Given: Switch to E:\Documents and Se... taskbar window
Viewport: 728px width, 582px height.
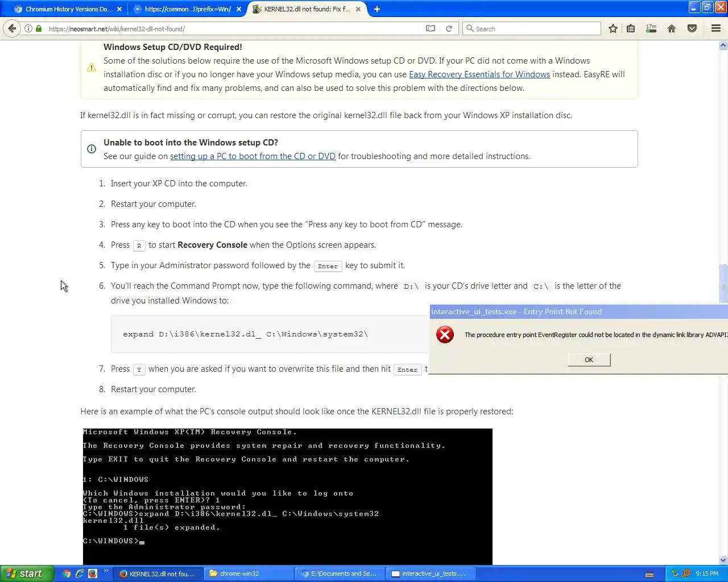Looking at the screenshot, I should click(x=340, y=573).
